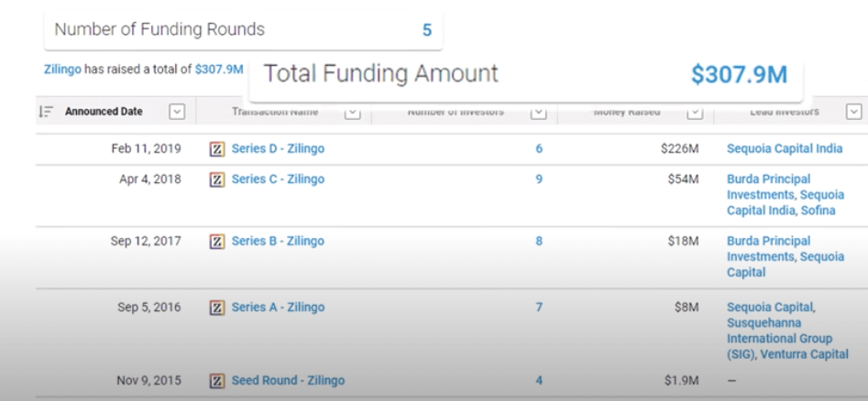Open the Money Raised column dropdown
The image size is (868, 401).
pos(695,114)
